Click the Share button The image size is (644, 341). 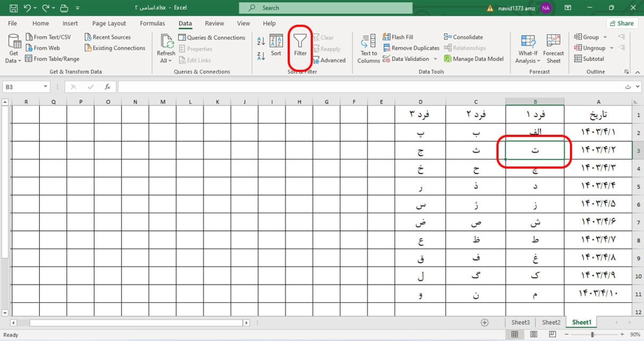click(622, 23)
